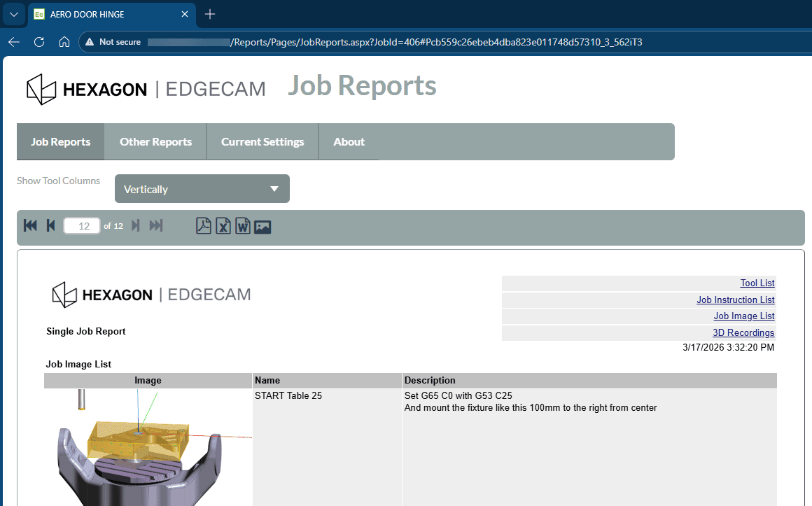Open a new browser tab
Image resolution: width=812 pixels, height=506 pixels.
click(x=210, y=14)
